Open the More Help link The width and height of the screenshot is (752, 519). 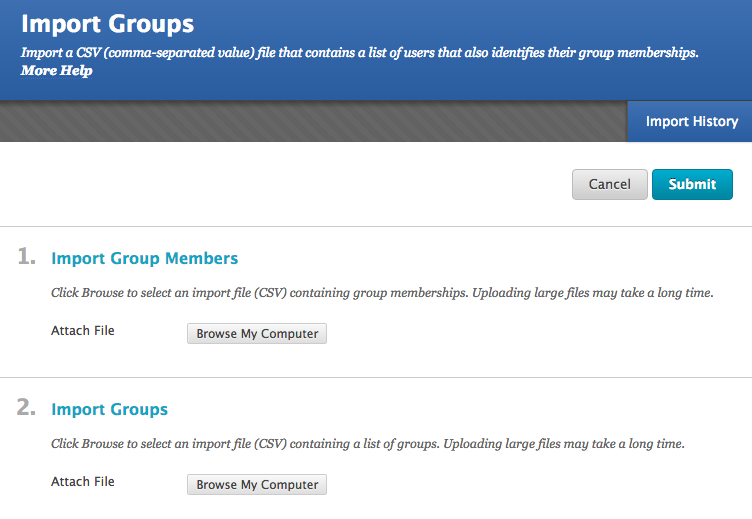coord(56,71)
